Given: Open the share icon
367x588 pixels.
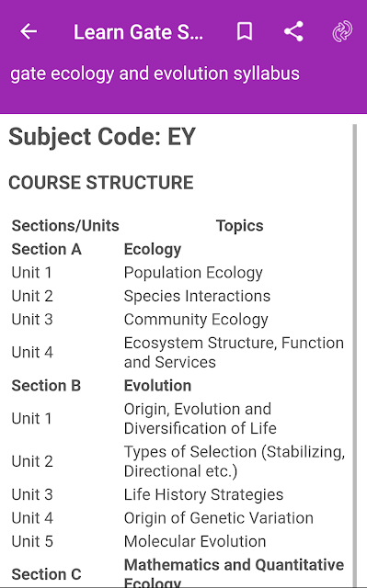Looking at the screenshot, I should coord(293,31).
